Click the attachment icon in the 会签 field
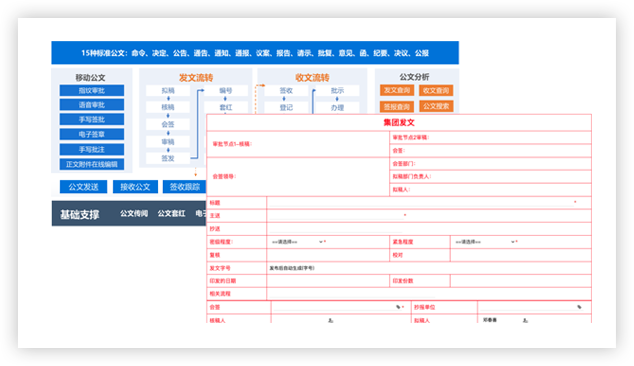 pos(398,307)
